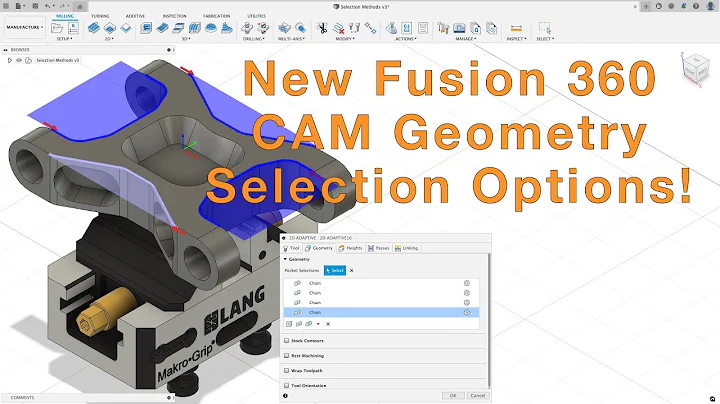Click the blue dome 3D toolpath icon
The height and width of the screenshot is (404, 720).
(x=211, y=28)
